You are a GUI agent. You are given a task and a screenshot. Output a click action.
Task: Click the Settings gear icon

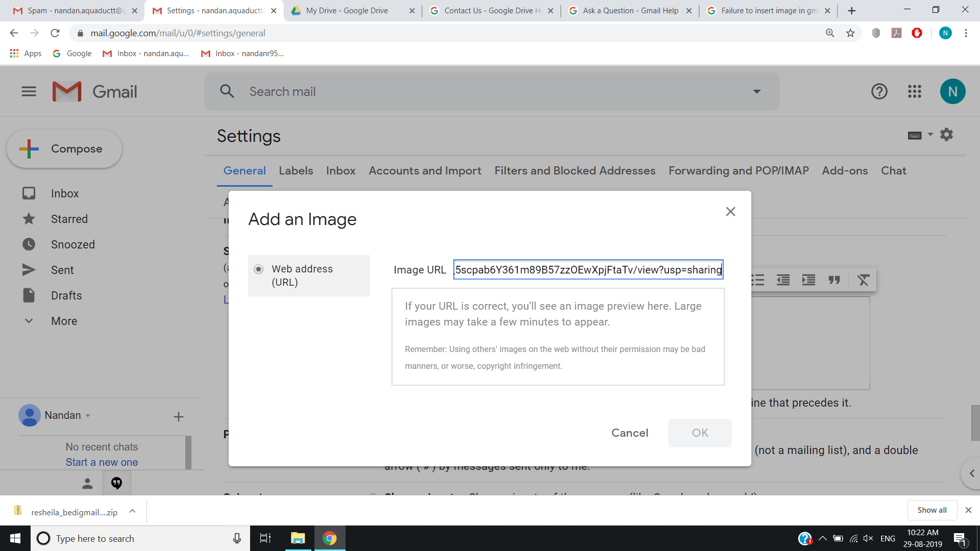pyautogui.click(x=946, y=135)
